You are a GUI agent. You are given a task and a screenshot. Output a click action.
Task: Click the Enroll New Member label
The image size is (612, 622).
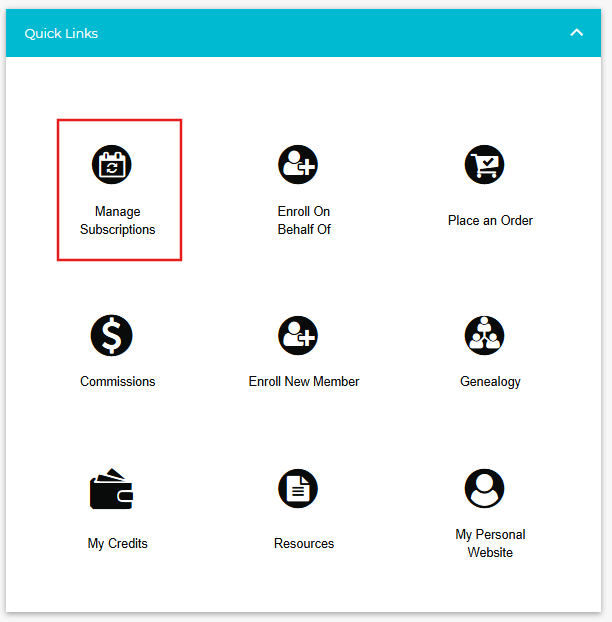304,382
